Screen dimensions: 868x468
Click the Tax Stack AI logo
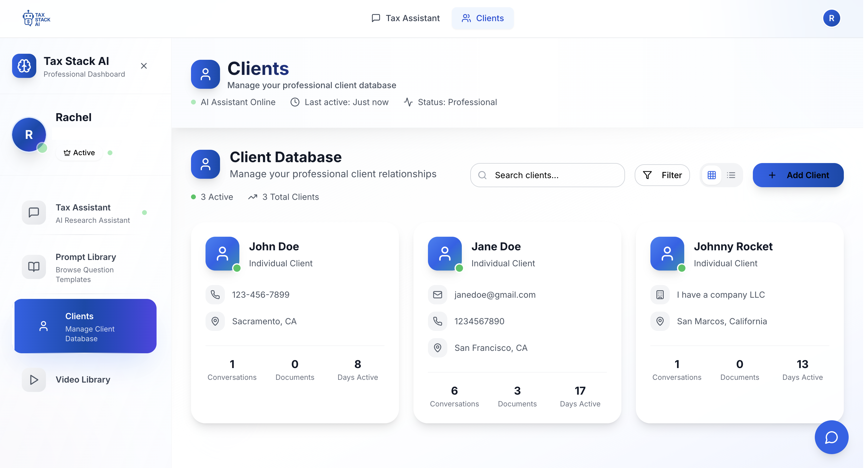coord(36,18)
